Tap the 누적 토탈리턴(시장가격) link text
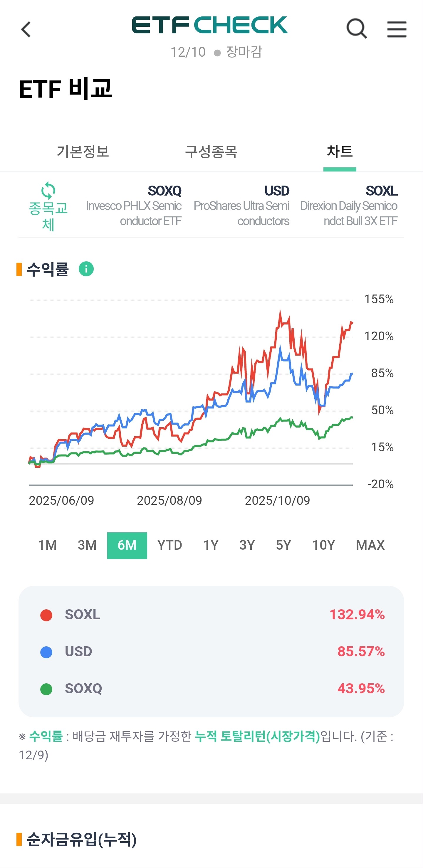The width and height of the screenshot is (423, 868). click(258, 736)
